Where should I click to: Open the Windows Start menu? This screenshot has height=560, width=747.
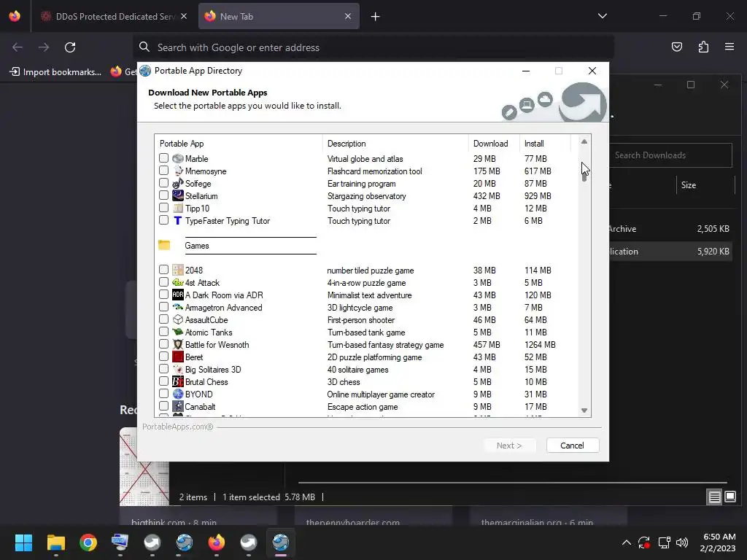tap(23, 542)
